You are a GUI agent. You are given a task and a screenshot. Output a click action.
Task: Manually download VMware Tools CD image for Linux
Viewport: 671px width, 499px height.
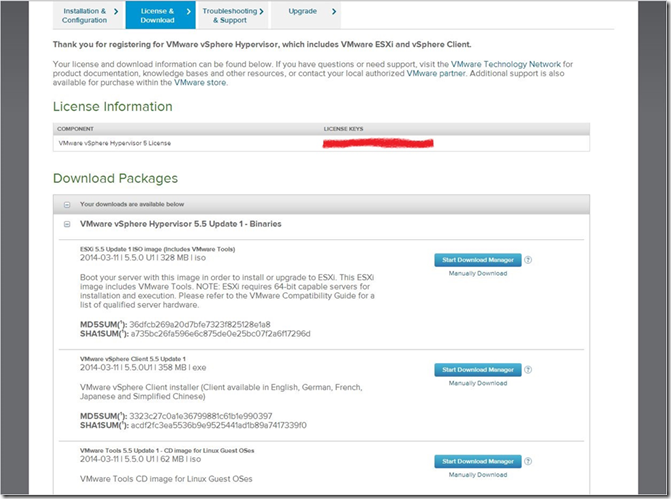click(478, 475)
